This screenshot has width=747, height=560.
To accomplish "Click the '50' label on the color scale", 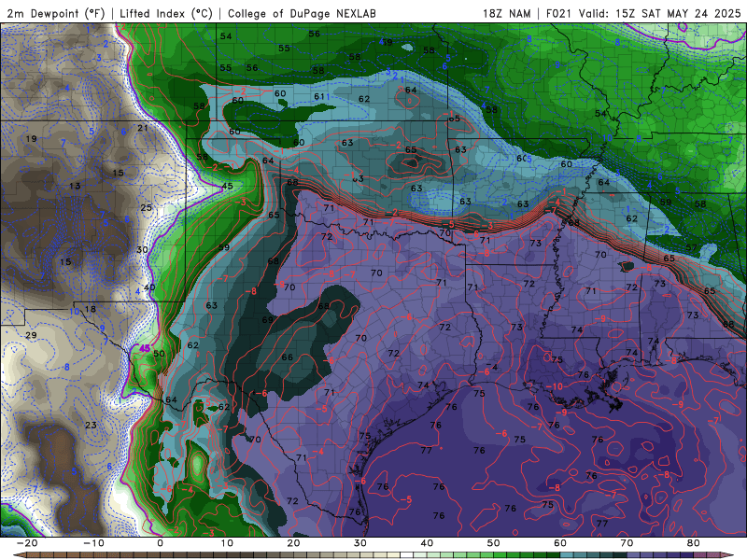I will coord(494,543).
